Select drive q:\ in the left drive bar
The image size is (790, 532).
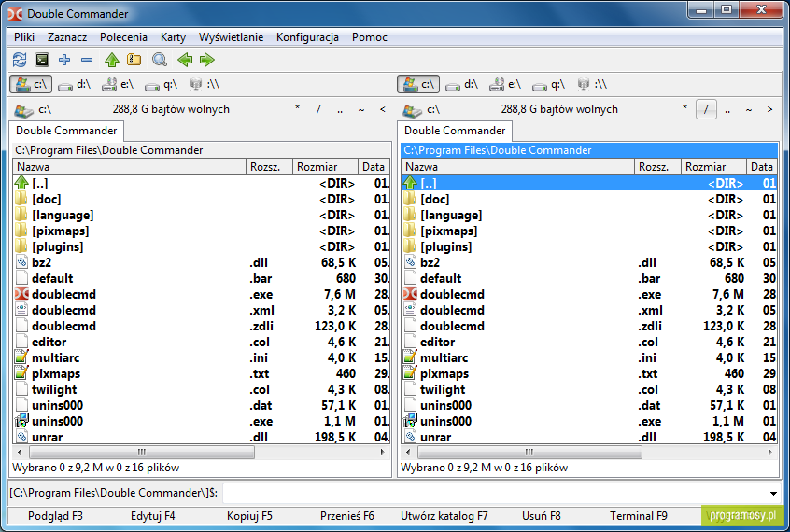162,84
